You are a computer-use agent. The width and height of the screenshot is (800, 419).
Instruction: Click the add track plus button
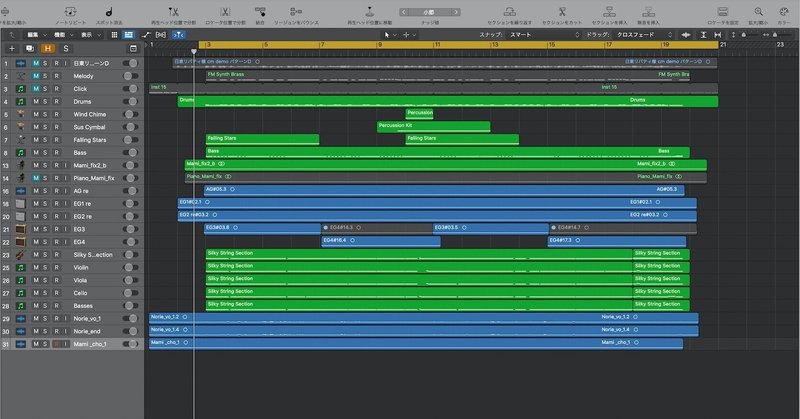pos(12,48)
